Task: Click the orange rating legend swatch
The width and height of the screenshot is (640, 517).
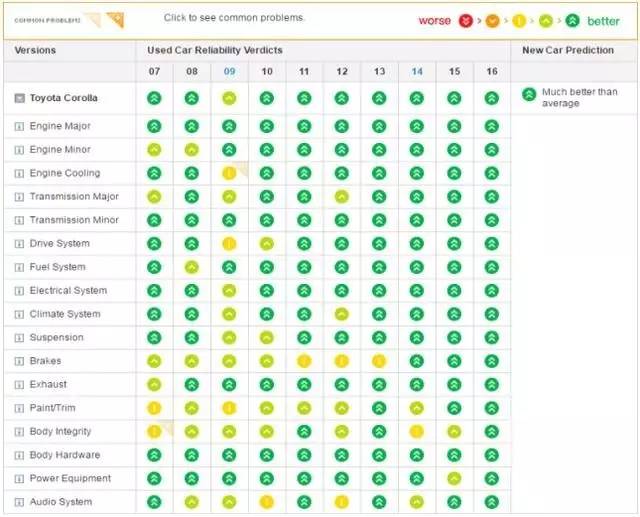Action: click(492, 20)
